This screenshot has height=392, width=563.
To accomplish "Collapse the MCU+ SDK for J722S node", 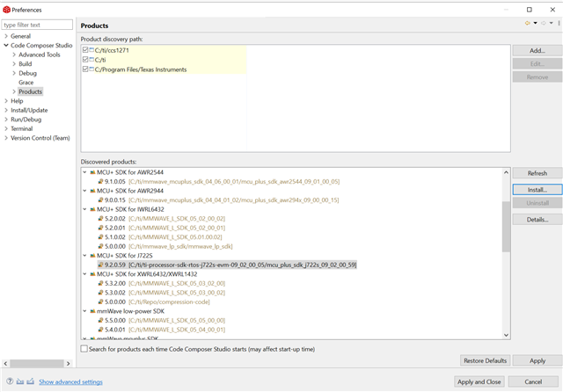I will 84,255.
